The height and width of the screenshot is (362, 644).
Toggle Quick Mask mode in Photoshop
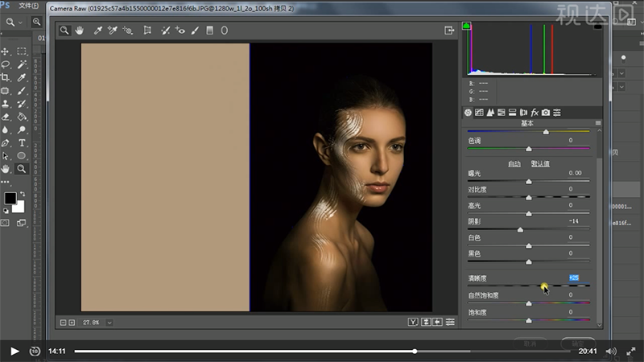coord(5,223)
